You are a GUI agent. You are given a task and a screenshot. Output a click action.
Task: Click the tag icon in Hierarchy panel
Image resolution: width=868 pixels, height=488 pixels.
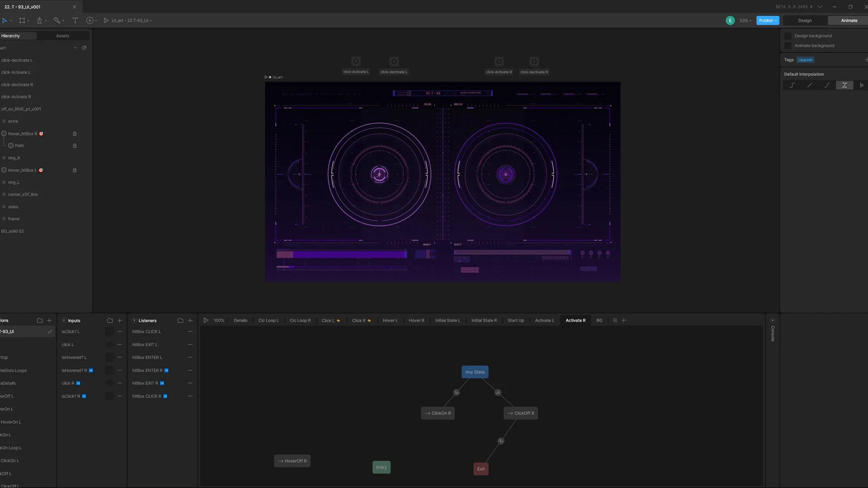coord(84,48)
